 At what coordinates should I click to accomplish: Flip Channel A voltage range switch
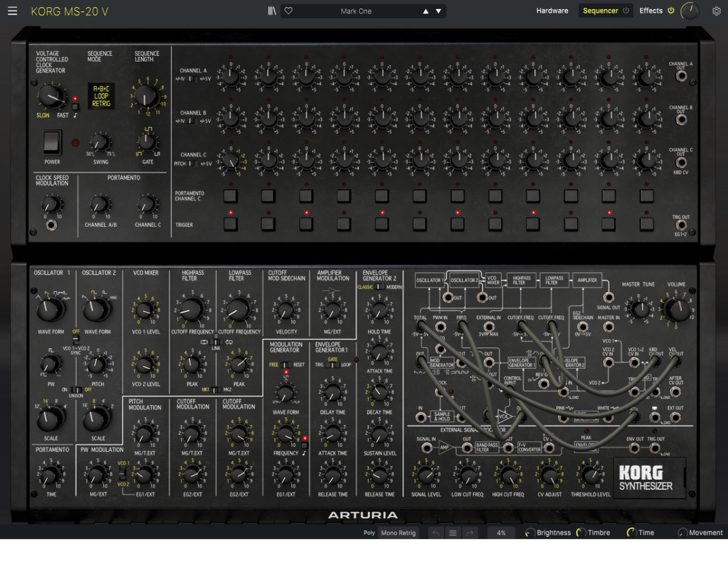tap(191, 78)
